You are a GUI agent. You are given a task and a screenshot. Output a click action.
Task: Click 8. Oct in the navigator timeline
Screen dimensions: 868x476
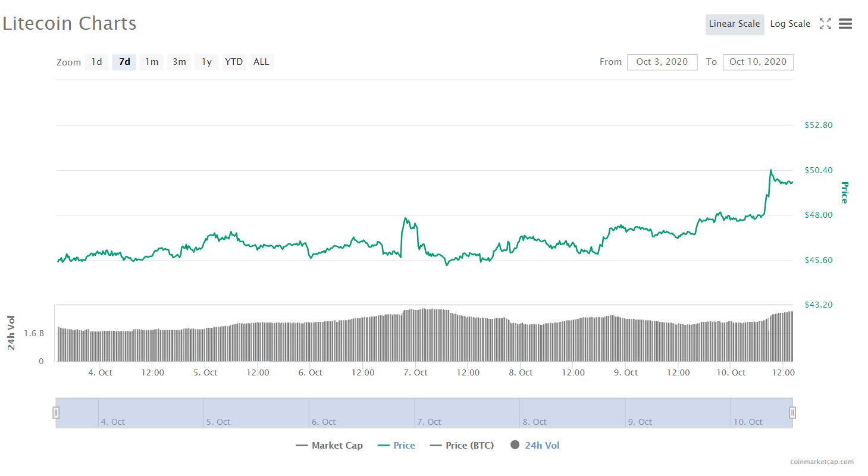click(534, 422)
